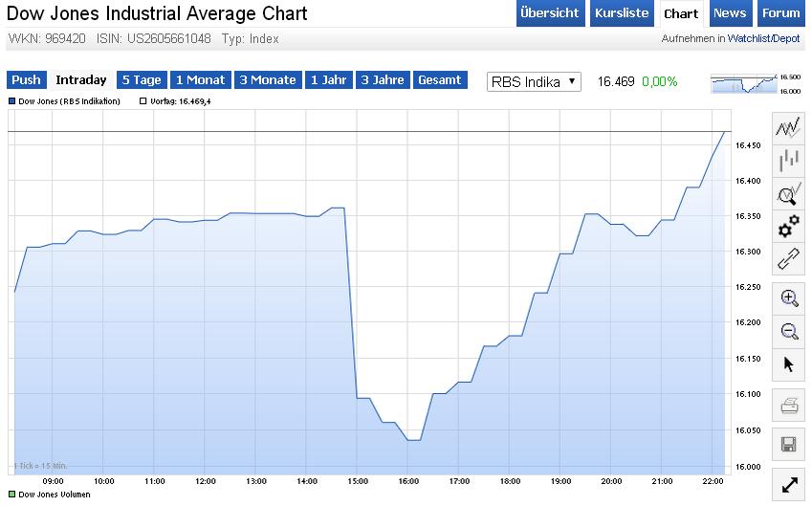Click the mini overview chart thumbnail
Image resolution: width=812 pixels, height=506 pixels.
(742, 83)
